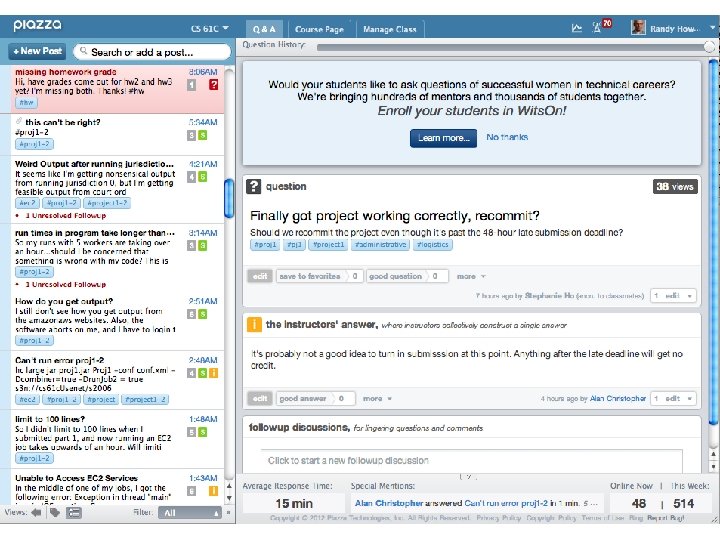Click green S icon on How do you get output?
The width and height of the screenshot is (720, 540).
point(202,314)
